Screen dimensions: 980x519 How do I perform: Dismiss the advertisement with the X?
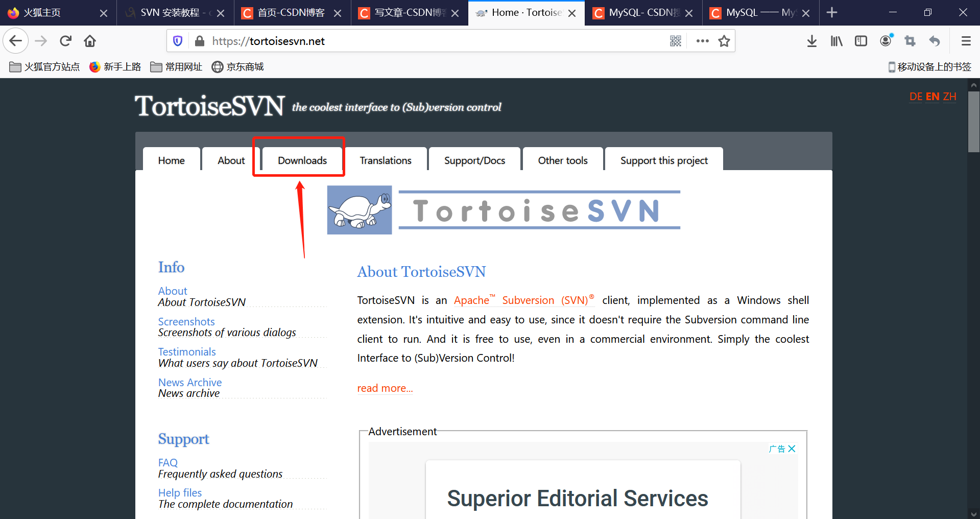click(792, 449)
